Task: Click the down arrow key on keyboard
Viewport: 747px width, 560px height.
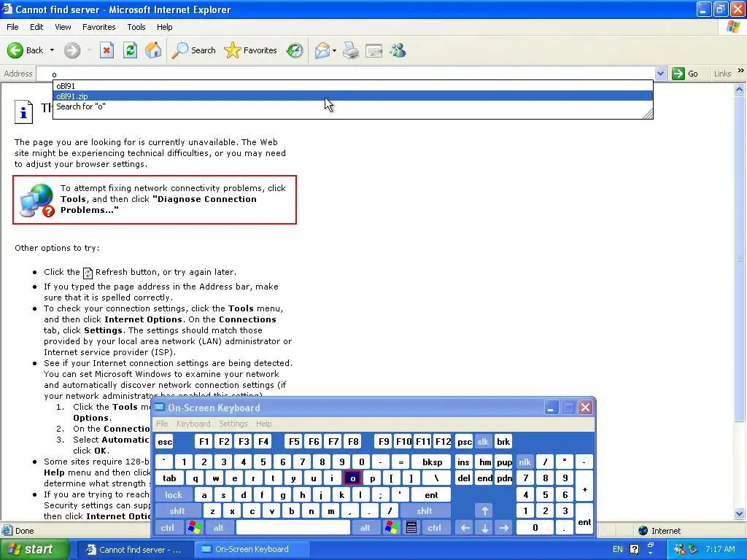Action: (485, 527)
